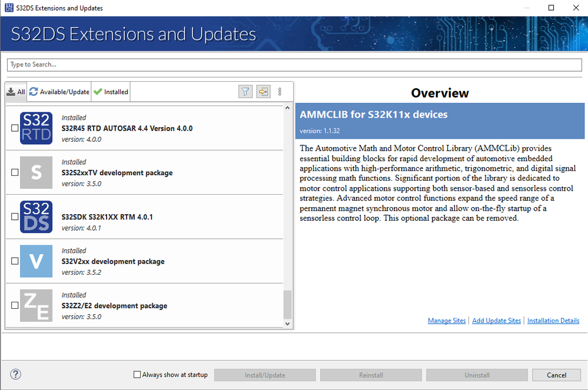Open the Installation Details link
588x390 pixels.
[x=553, y=321]
